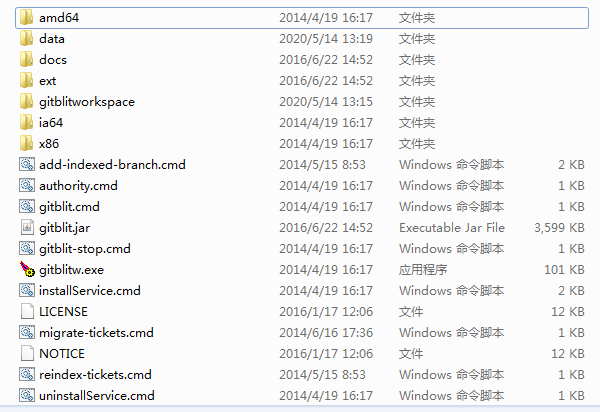Screen dimensions: 600x412
Task: Select the NOTICE blank file icon
Action: point(27,353)
